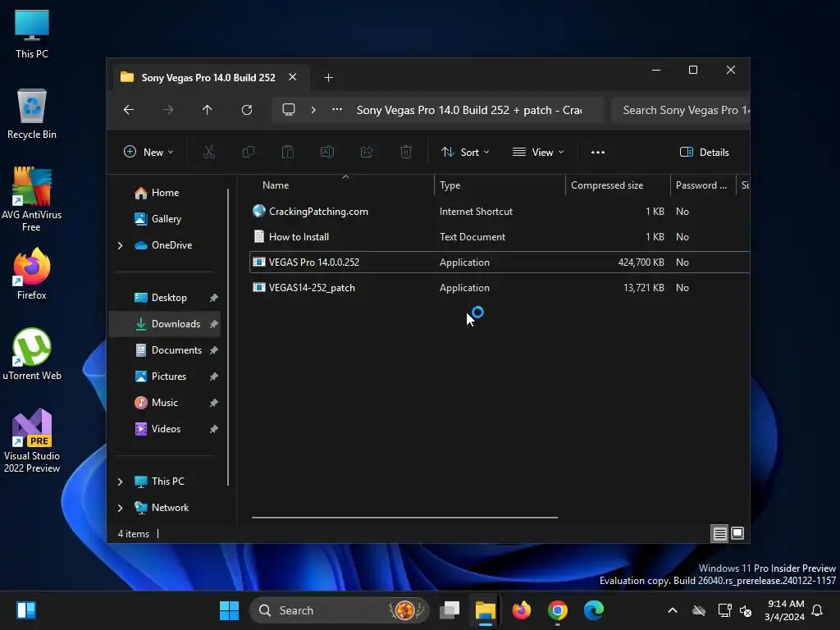Image resolution: width=840 pixels, height=630 pixels.
Task: Click the Paste clipboard icon
Action: pos(288,152)
